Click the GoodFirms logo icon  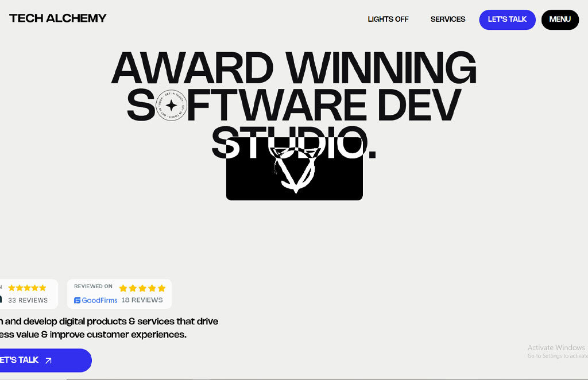click(78, 300)
